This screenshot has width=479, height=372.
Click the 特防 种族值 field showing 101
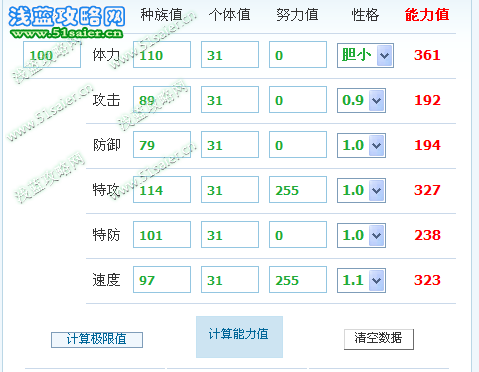click(x=162, y=235)
